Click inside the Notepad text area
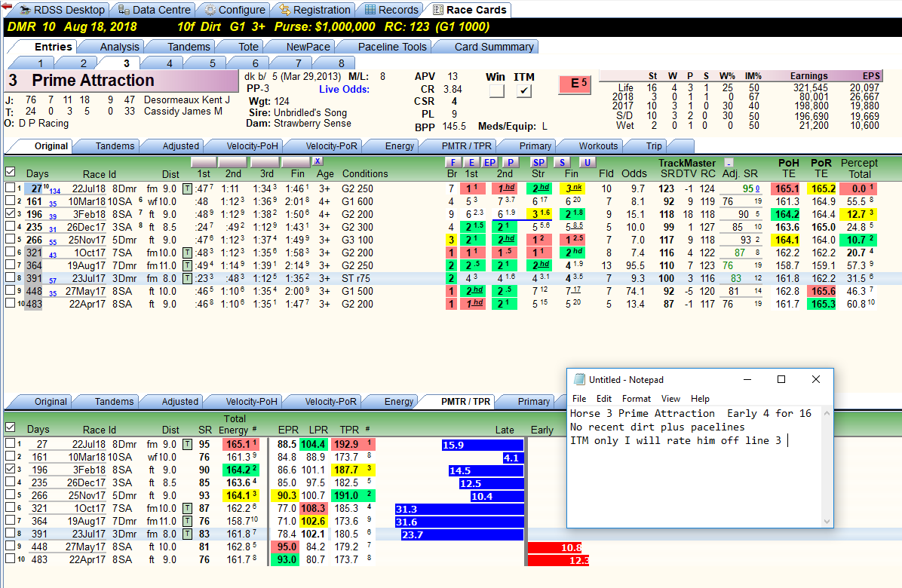Image resolution: width=902 pixels, height=588 pixels. 695,467
